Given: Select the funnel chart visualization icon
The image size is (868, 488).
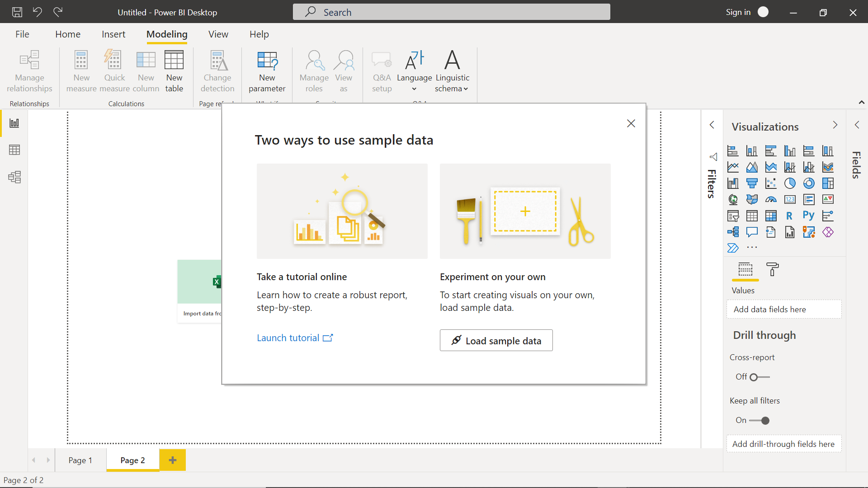Looking at the screenshot, I should pyautogui.click(x=751, y=183).
